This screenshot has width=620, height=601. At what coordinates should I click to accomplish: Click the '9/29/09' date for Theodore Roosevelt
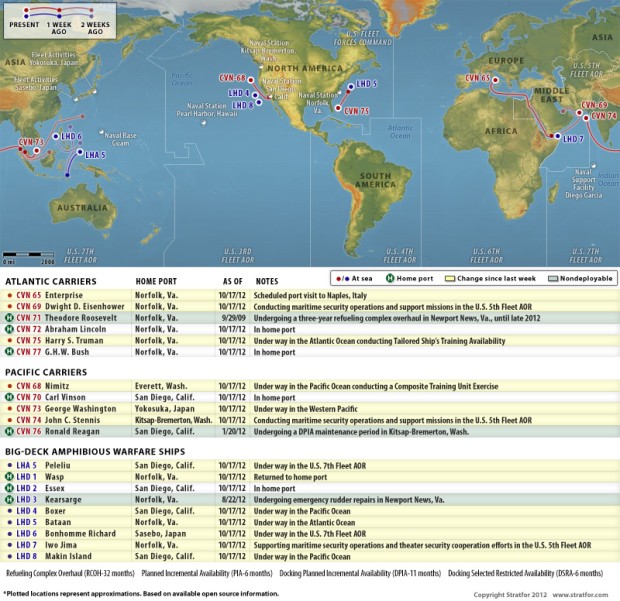coord(234,318)
